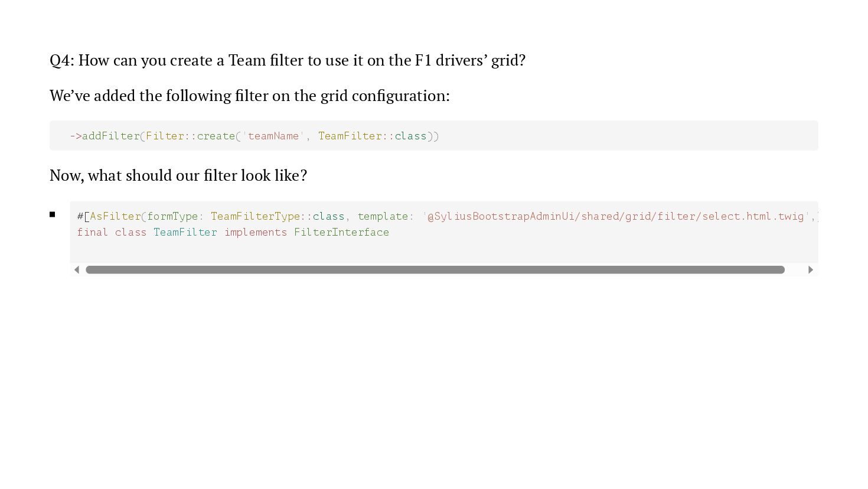
Task: Click the 'final' keyword in class declaration
Action: (93, 232)
